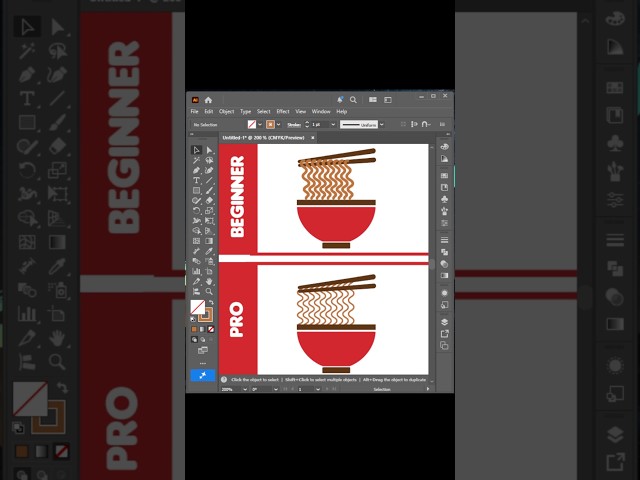640x480 pixels.
Task: Click the Stroke label link
Action: (294, 124)
